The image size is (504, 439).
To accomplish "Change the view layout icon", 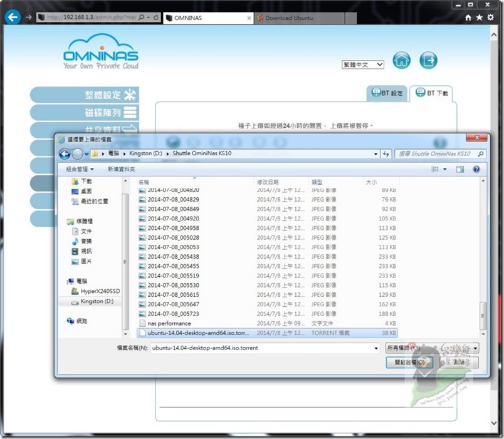I will pos(435,169).
